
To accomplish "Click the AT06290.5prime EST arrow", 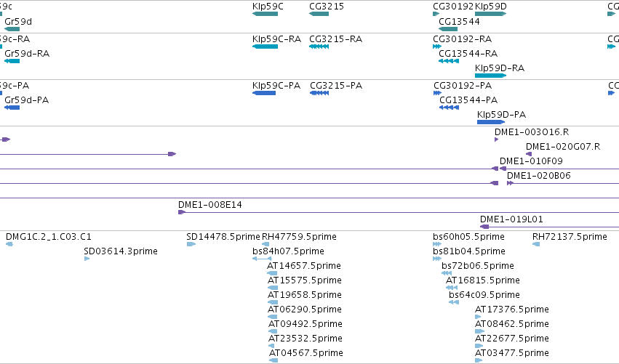I will coord(272,317).
